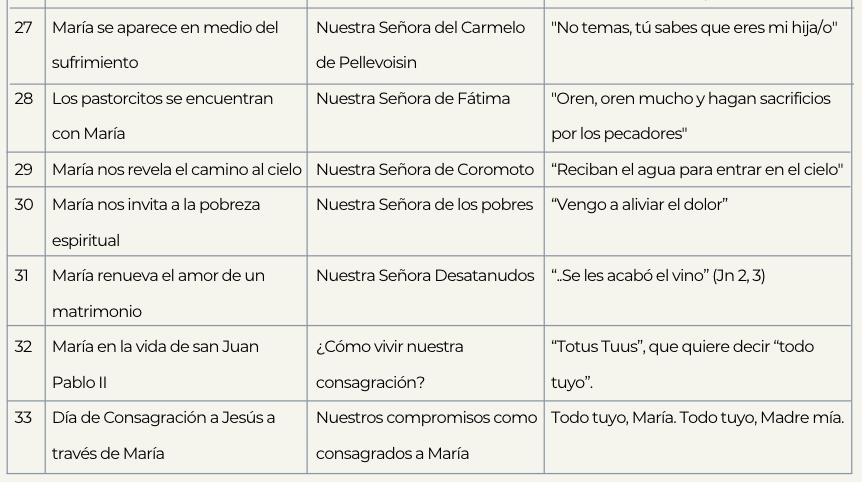Click the 'Se les acabó el vino' quote
Viewport: 862px width, 482px height.
pyautogui.click(x=658, y=276)
